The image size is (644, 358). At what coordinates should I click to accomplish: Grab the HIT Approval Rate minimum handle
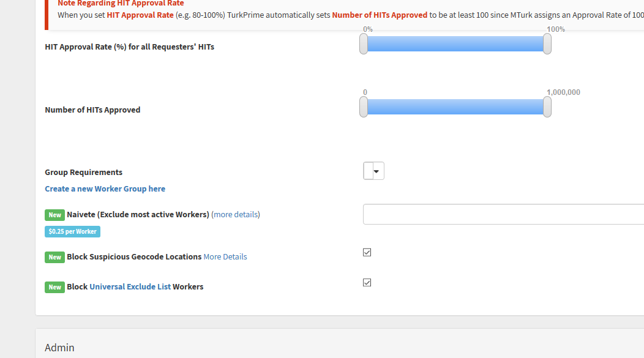pyautogui.click(x=364, y=44)
